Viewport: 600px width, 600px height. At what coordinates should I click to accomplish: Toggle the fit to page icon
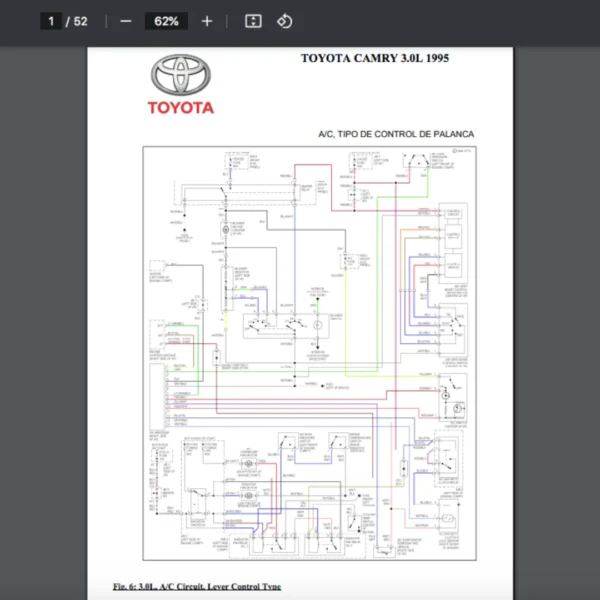tap(253, 21)
